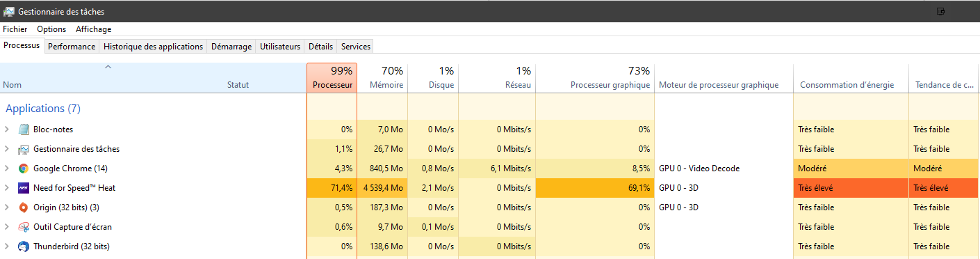Click the 4 539,4 Mo memory value

383,188
